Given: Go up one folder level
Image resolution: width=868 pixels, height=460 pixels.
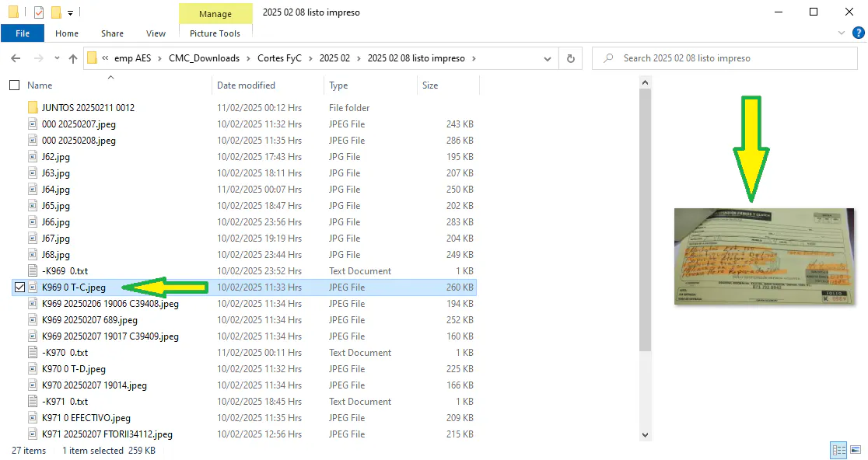Looking at the screenshot, I should [x=72, y=58].
